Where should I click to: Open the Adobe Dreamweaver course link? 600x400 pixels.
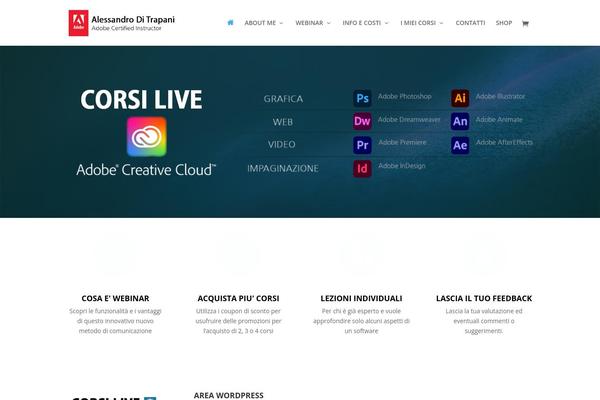tap(409, 119)
